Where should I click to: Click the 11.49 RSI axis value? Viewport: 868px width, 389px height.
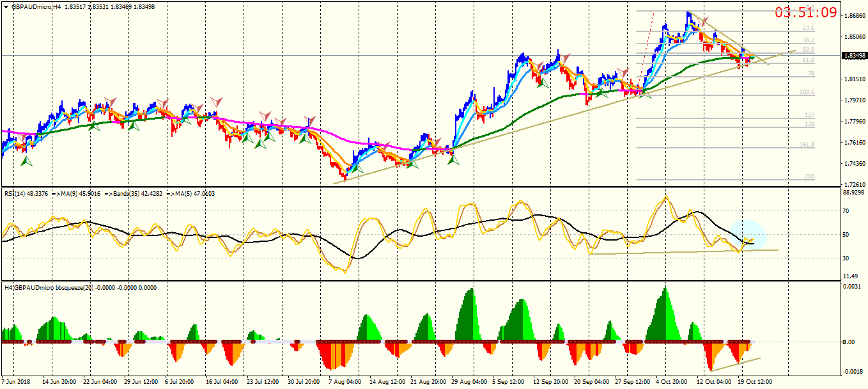[851, 276]
